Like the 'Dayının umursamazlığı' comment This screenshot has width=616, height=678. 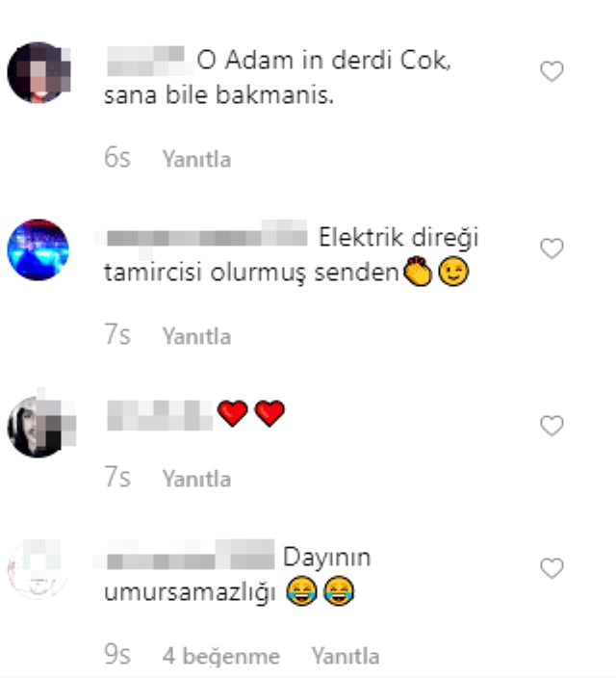click(552, 568)
